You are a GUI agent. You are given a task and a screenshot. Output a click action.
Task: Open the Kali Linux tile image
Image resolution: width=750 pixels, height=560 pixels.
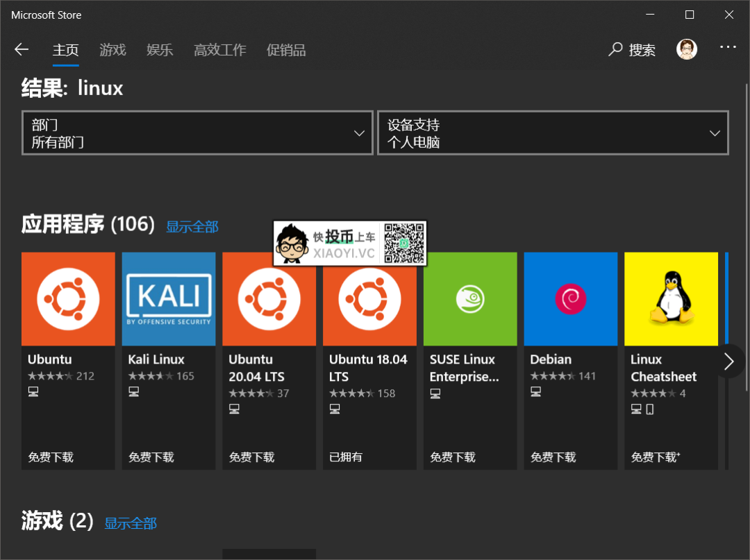(x=169, y=298)
